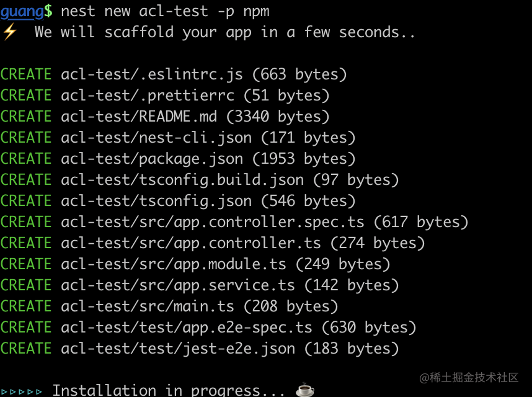This screenshot has height=397, width=532.
Task: Click the lightning bolt emoji icon
Action: (10, 32)
